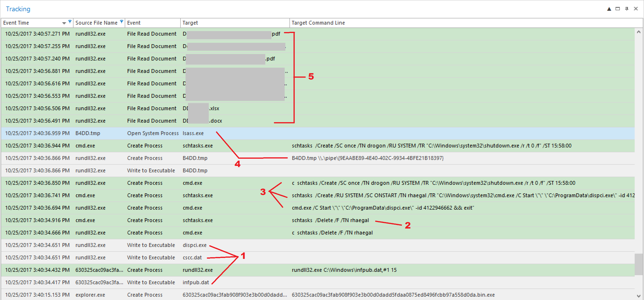Sort by the Event column header
The height and width of the screenshot is (300, 644).
point(134,23)
